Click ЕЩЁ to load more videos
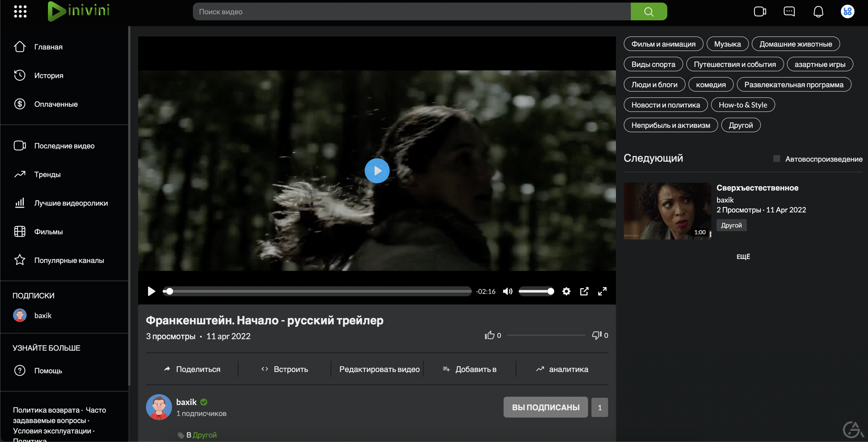The width and height of the screenshot is (868, 442). (x=743, y=257)
